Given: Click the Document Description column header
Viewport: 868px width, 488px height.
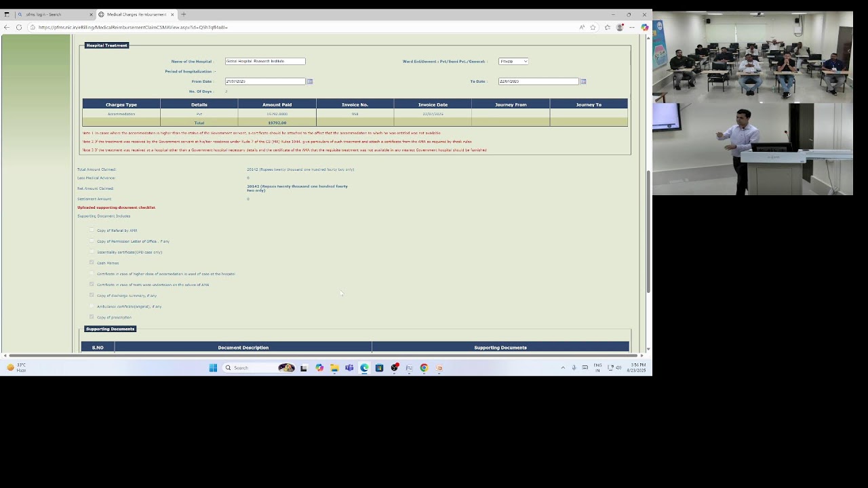Looking at the screenshot, I should point(243,347).
